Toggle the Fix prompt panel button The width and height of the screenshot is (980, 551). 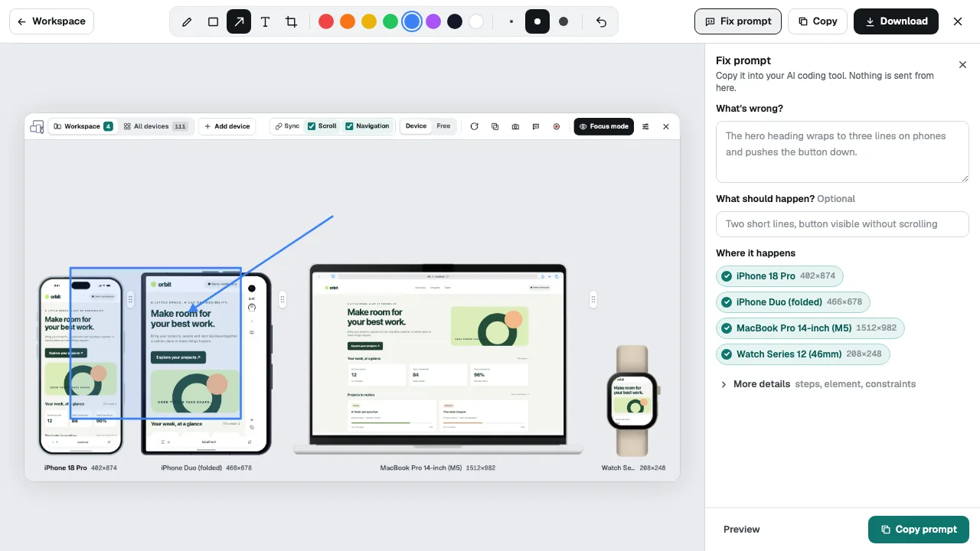(738, 21)
